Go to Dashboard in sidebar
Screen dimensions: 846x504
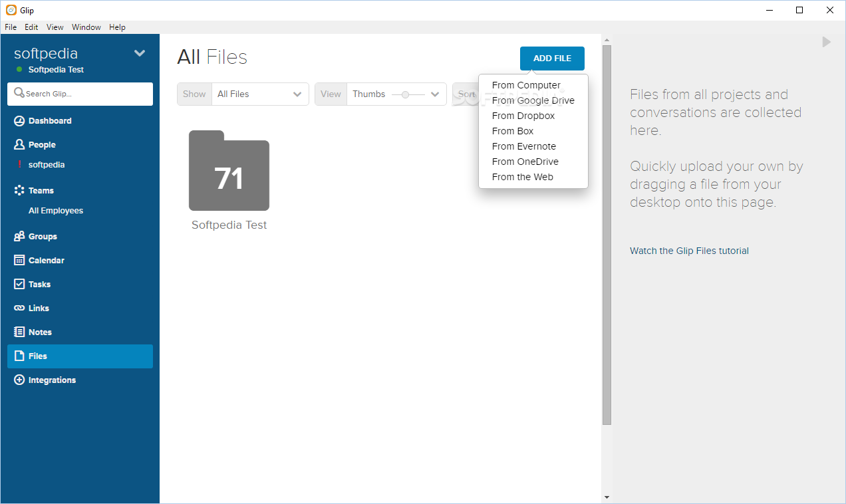(50, 121)
